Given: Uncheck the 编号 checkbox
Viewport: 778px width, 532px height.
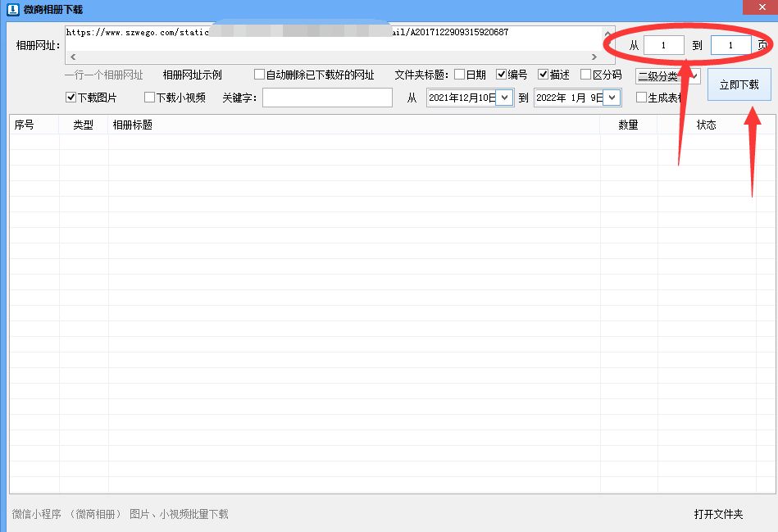Looking at the screenshot, I should (x=502, y=75).
